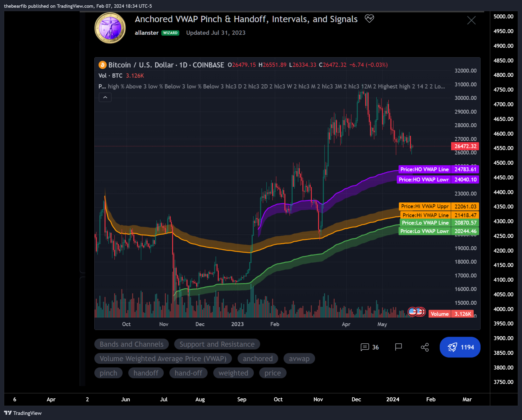Image resolution: width=522 pixels, height=420 pixels.
Task: Open the allanster author link
Action: point(146,33)
